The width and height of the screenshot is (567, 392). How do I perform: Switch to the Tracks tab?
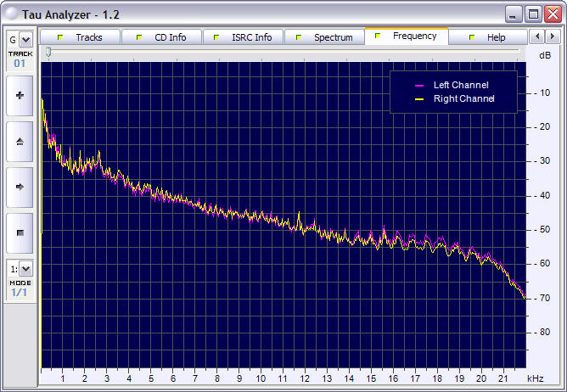(x=80, y=37)
